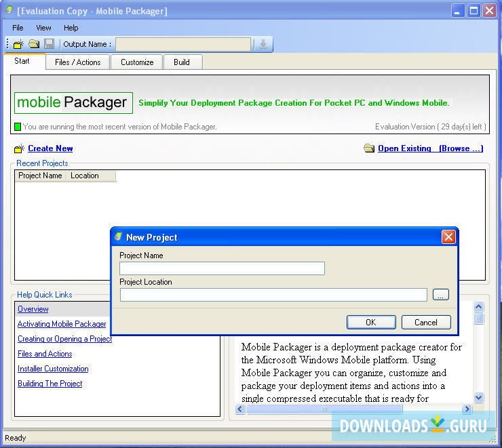Screen dimensions: 502x448
Task: Switch to the Start tab
Action: coord(24,62)
